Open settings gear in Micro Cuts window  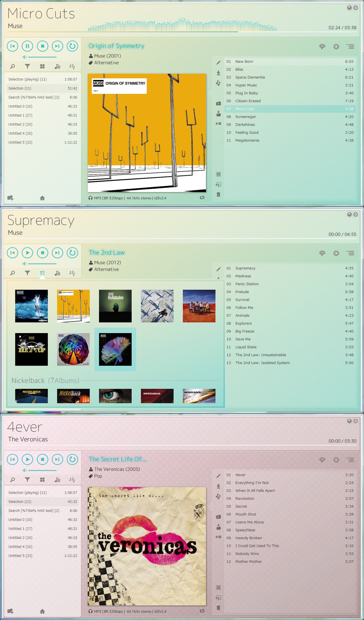(x=336, y=46)
